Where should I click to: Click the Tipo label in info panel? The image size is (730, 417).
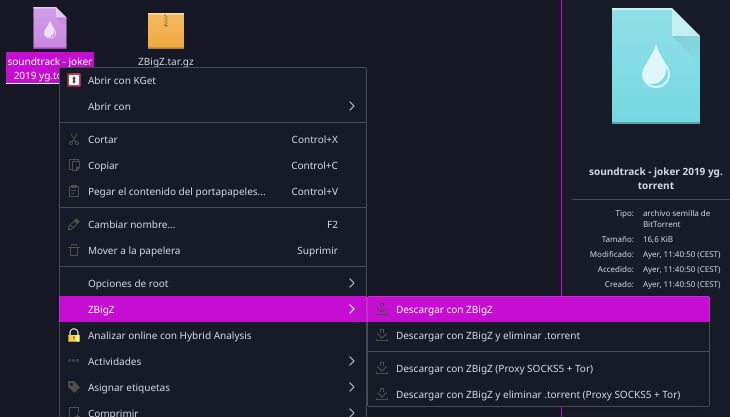click(624, 213)
